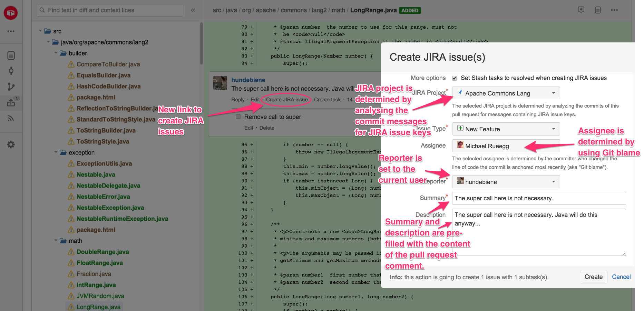Click into the Summary text field
This screenshot has height=311, width=644.
coord(539,198)
